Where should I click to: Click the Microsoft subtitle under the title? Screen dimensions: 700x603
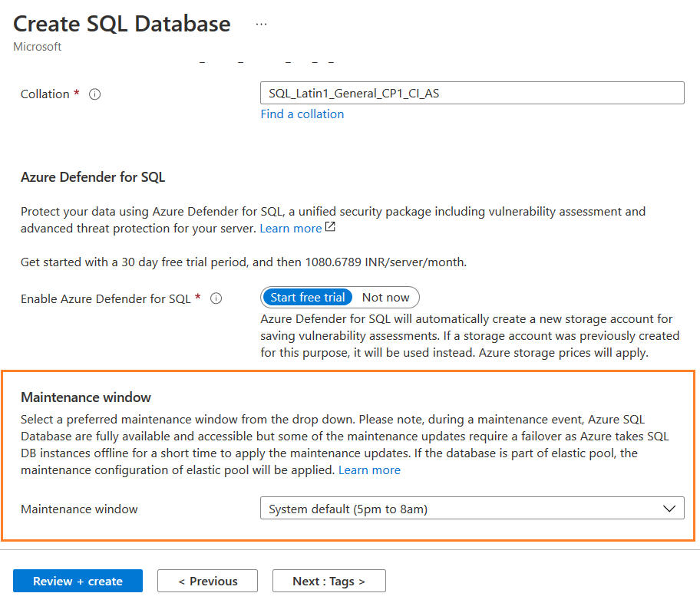pos(38,47)
